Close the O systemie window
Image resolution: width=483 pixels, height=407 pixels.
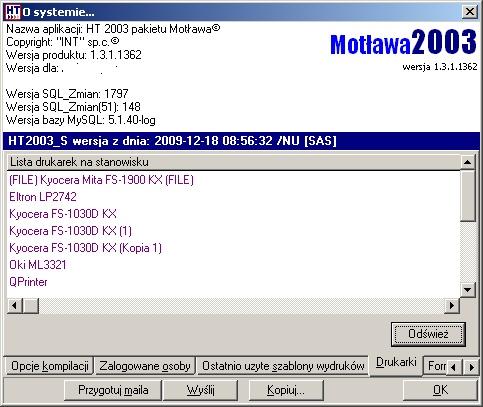(469, 12)
